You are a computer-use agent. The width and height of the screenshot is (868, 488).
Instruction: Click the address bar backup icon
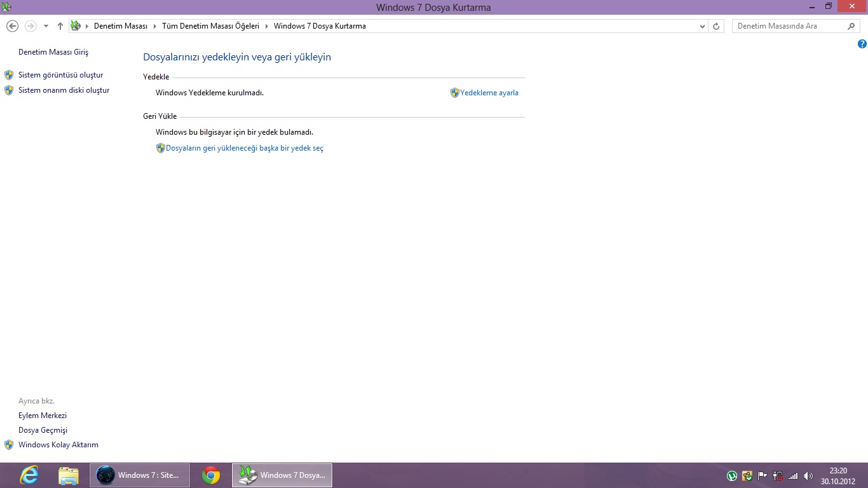(76, 26)
